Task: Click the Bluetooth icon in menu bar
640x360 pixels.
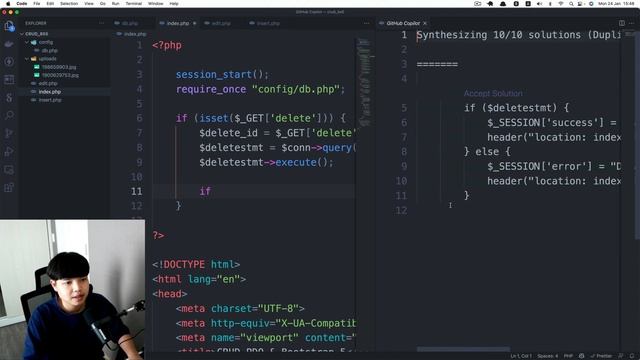Action: (x=550, y=4)
